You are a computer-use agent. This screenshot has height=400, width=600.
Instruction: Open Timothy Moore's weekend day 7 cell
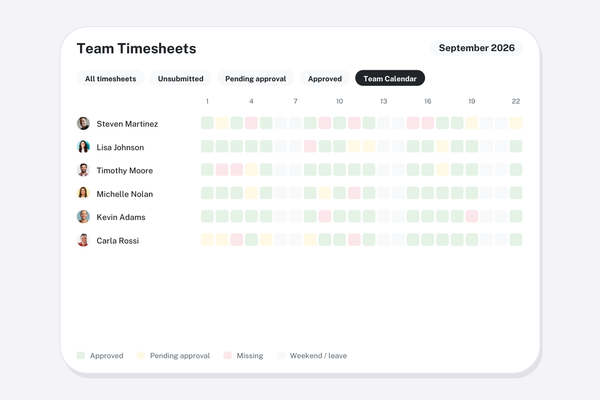point(295,170)
